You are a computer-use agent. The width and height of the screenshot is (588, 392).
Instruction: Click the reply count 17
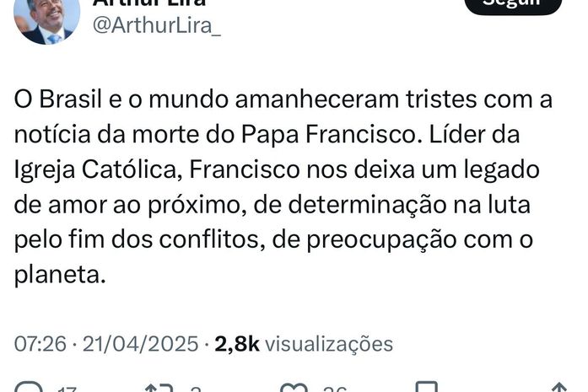point(67,389)
